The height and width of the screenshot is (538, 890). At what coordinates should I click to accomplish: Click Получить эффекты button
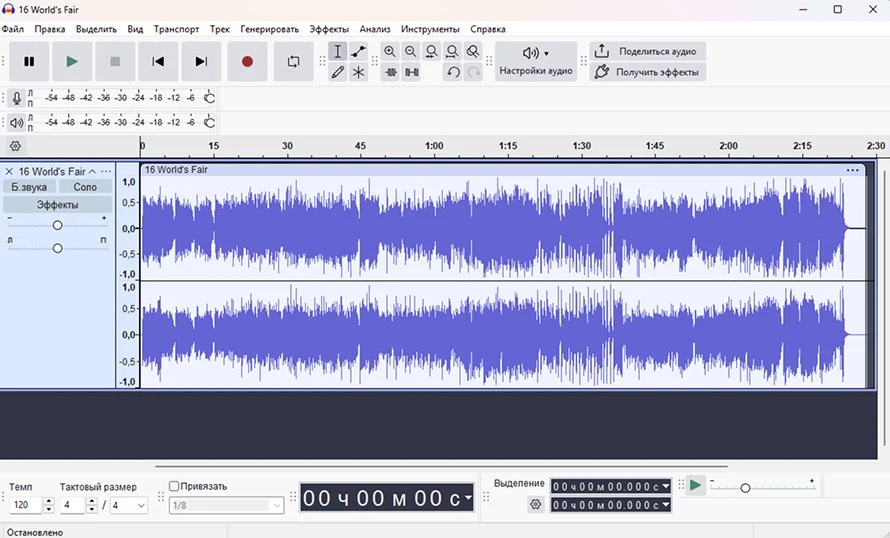tap(648, 72)
